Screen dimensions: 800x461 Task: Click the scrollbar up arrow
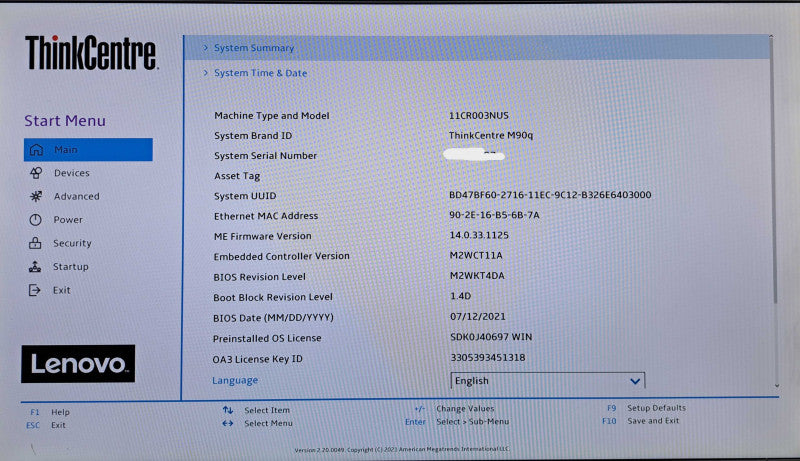click(x=771, y=37)
